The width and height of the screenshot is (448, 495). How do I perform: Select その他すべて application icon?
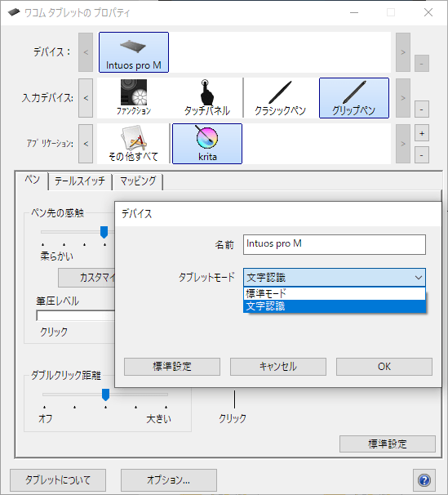(133, 144)
